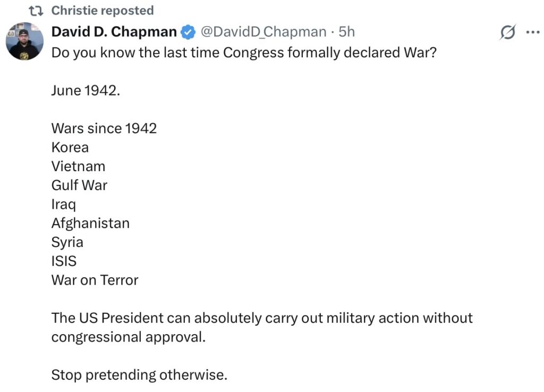The height and width of the screenshot is (392, 544).
Task: Click the "Wars since 1942" line
Action: click(104, 129)
